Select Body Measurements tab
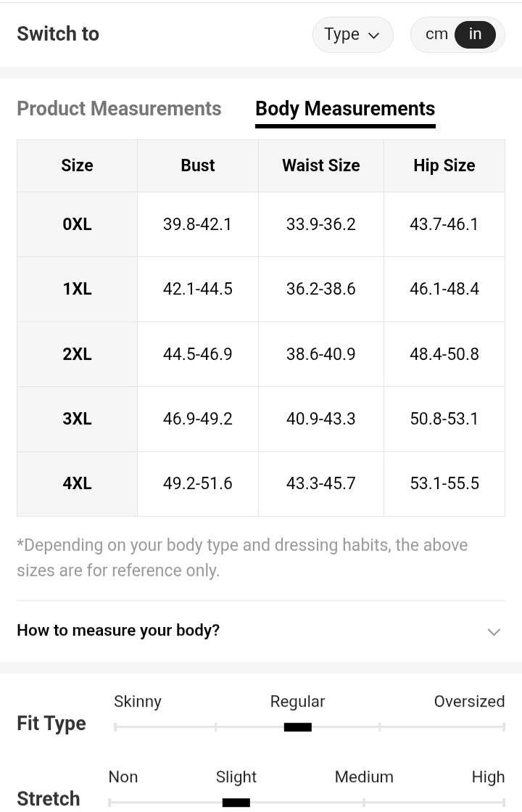 [345, 109]
